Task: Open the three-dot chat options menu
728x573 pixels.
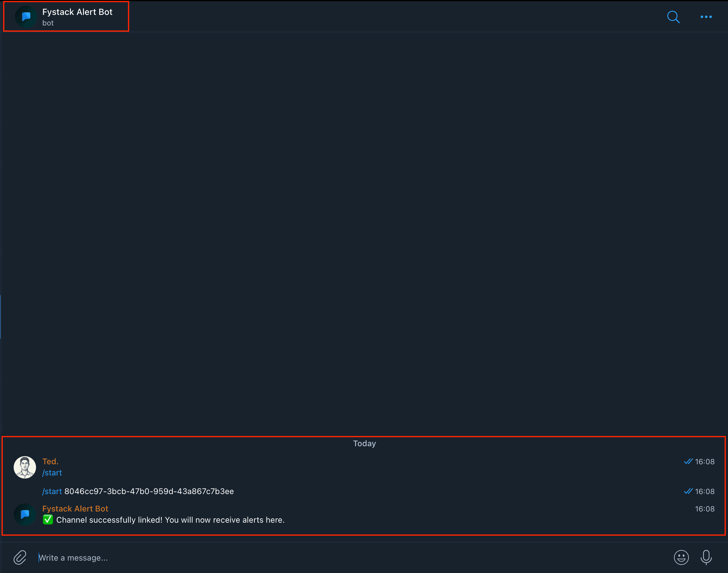Action: coord(706,17)
